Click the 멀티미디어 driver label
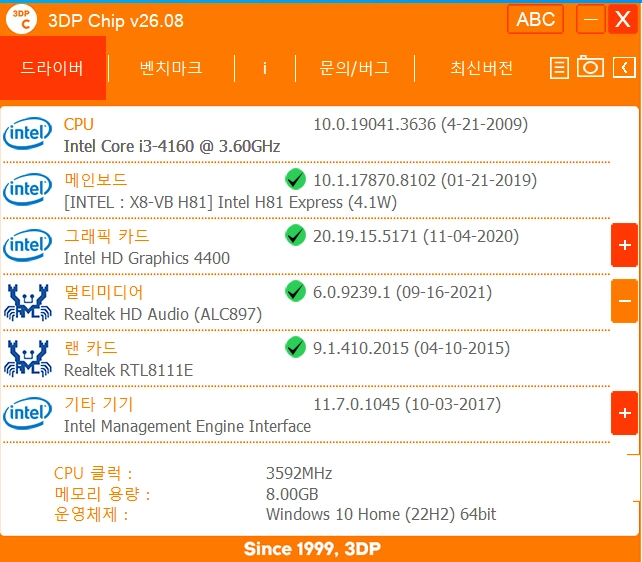The image size is (642, 562). [x=104, y=292]
